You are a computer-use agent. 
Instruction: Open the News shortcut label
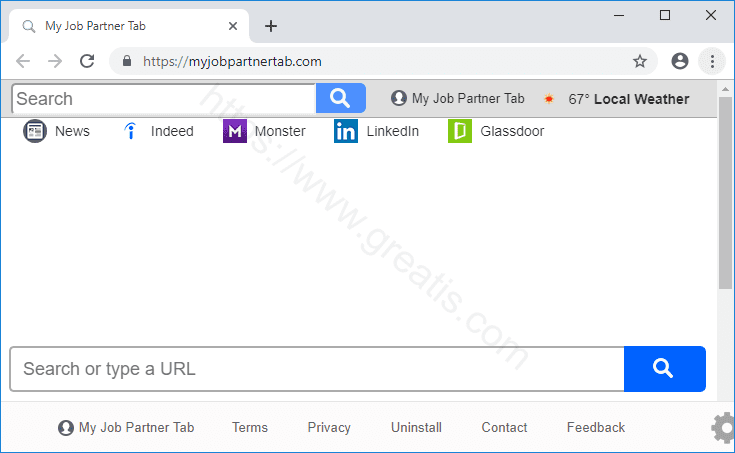[x=72, y=131]
